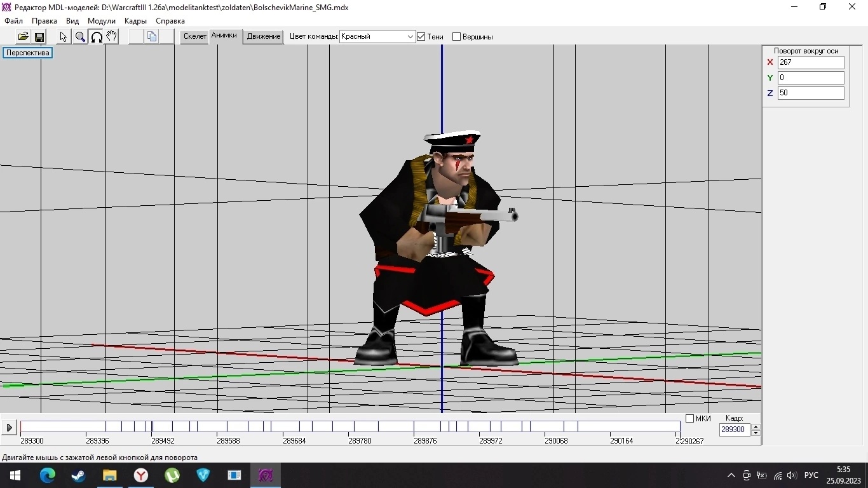
Task: Open the Правка menu
Action: [x=44, y=21]
